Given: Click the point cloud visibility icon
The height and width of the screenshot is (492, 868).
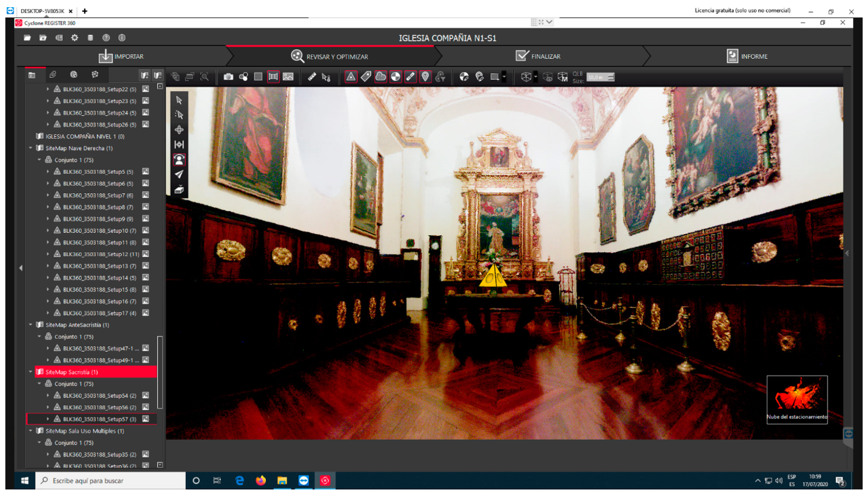Looking at the screenshot, I should pos(381,77).
